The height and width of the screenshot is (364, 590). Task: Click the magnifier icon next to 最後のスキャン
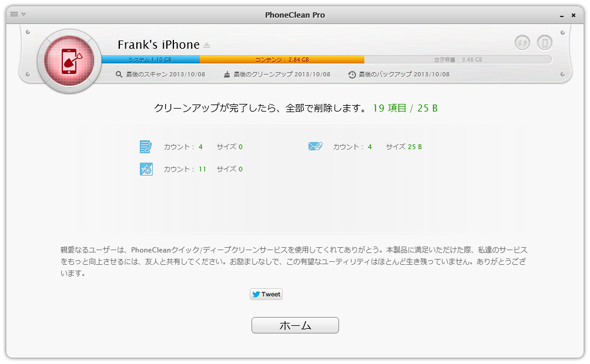tap(119, 75)
